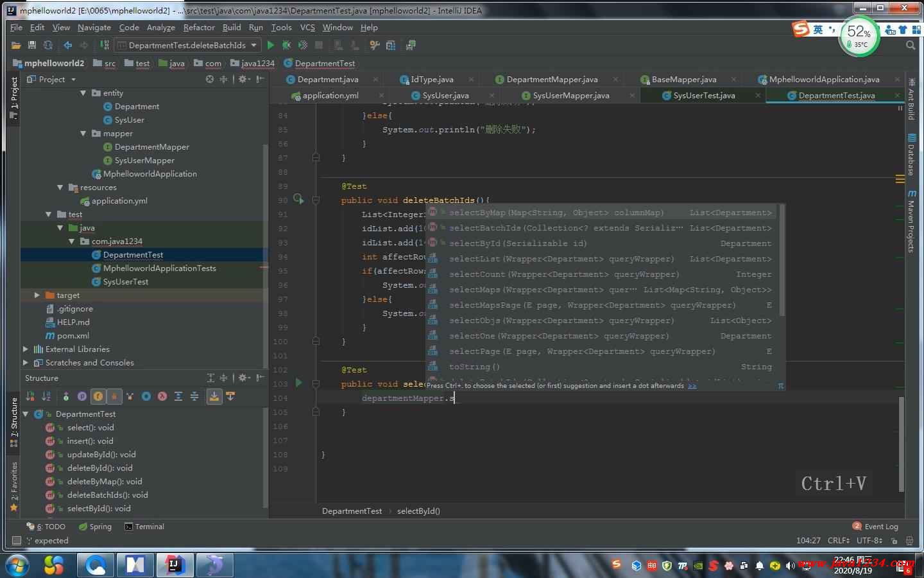The height and width of the screenshot is (578, 924).
Task: Toggle Show Inherited in Structure panel
Action: point(130,396)
